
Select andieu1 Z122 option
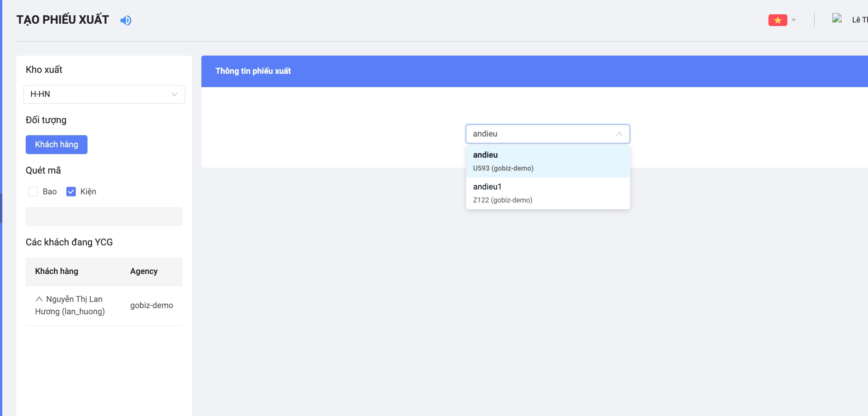tap(547, 193)
